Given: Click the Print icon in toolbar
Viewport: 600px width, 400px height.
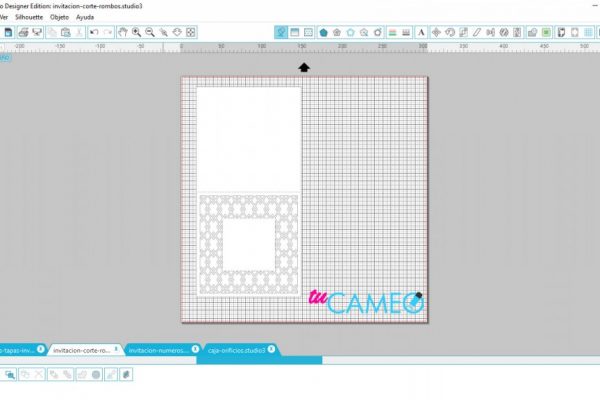Looking at the screenshot, I should pyautogui.click(x=23, y=33).
